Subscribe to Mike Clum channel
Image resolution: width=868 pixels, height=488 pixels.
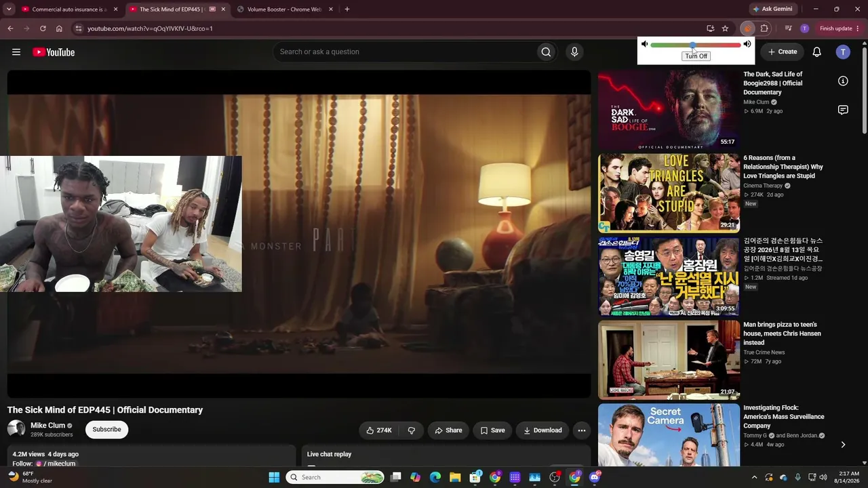(x=106, y=430)
